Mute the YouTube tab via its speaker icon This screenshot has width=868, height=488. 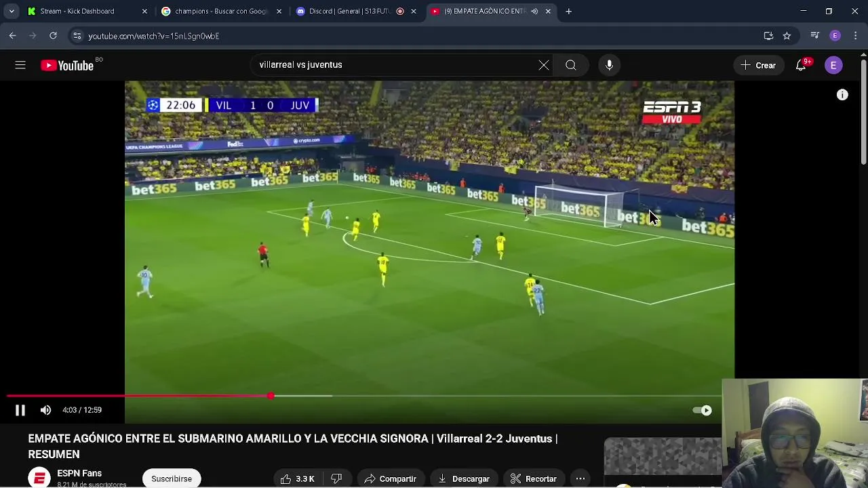(x=534, y=11)
